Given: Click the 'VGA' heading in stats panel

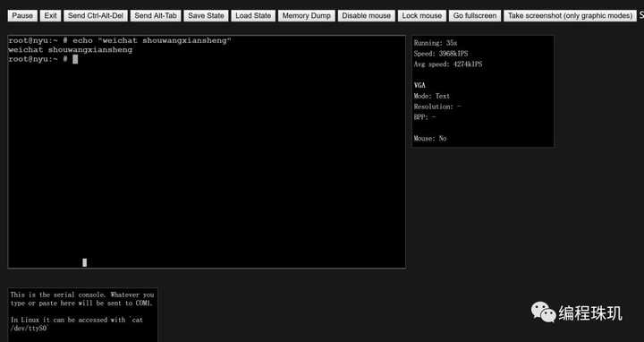Looking at the screenshot, I should coord(419,85).
